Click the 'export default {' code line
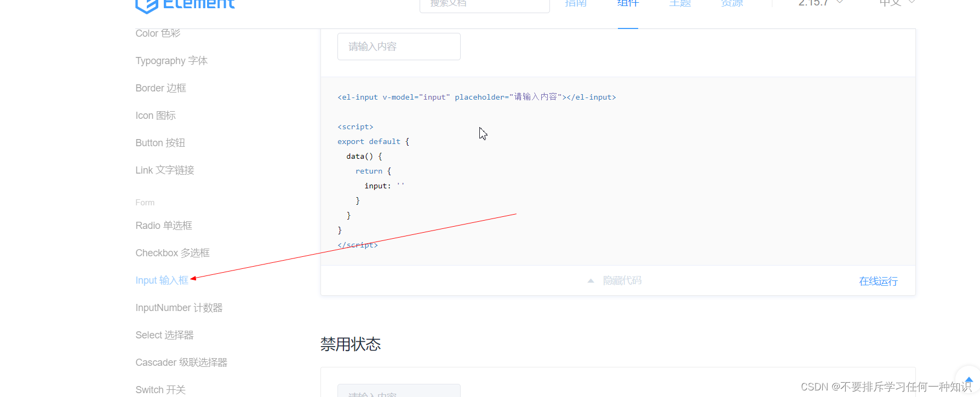The width and height of the screenshot is (980, 397). coord(374,141)
